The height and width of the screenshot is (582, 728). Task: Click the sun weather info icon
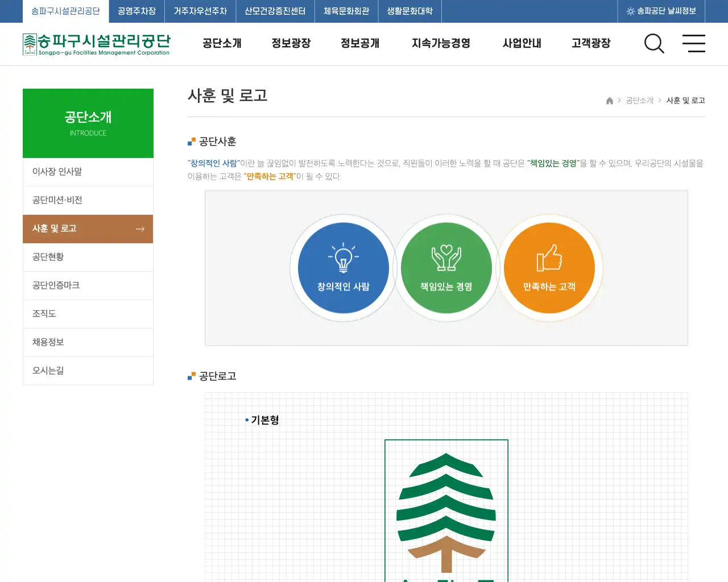tap(630, 11)
